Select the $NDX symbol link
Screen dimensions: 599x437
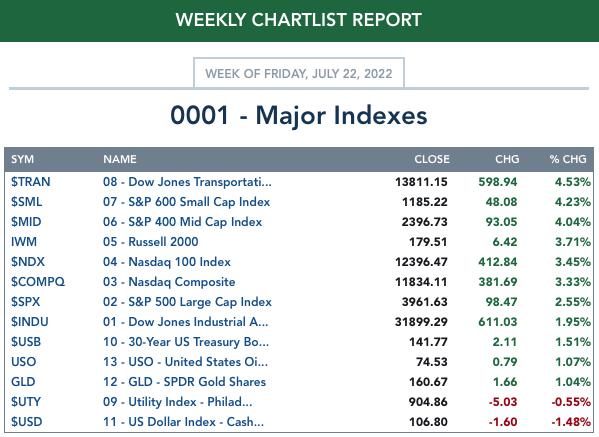click(28, 262)
